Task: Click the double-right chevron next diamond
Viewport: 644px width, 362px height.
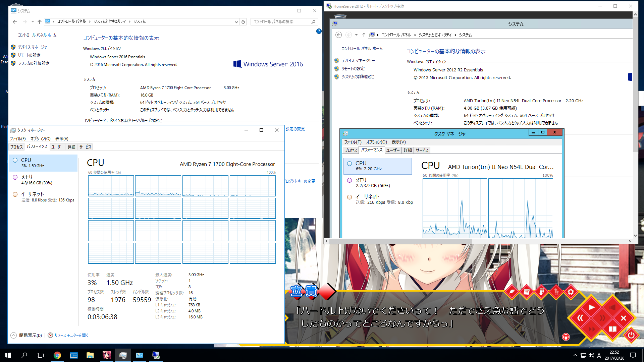Action: [x=602, y=318]
